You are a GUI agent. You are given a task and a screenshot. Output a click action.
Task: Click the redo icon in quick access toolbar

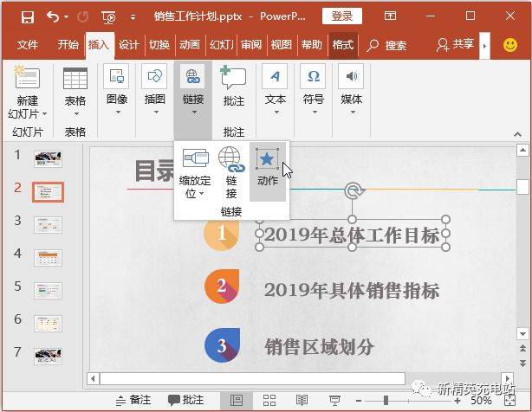83,16
